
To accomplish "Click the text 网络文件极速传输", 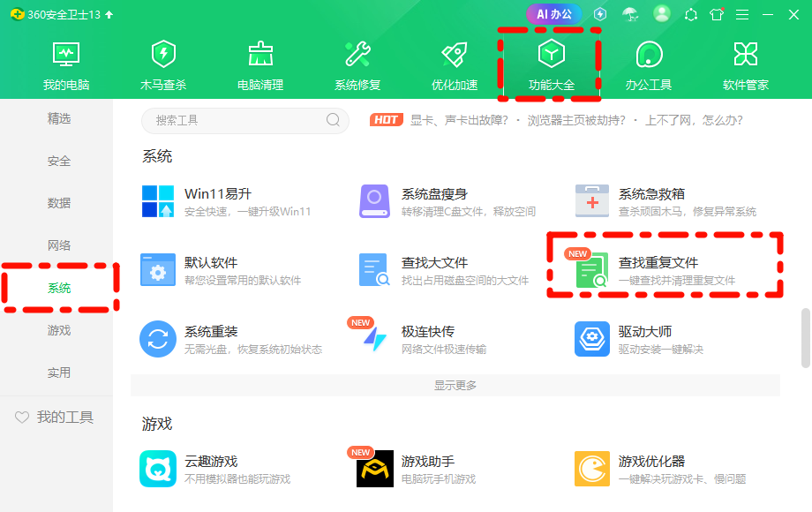I will [x=444, y=350].
